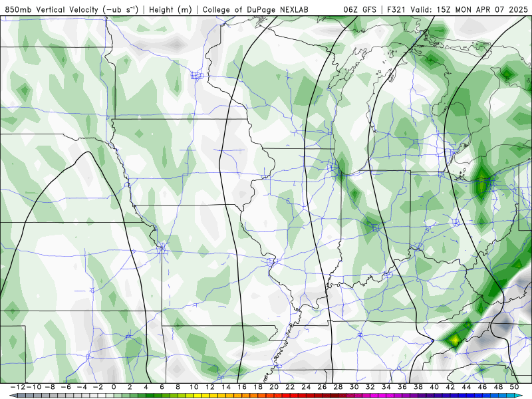The width and height of the screenshot is (532, 399).
Task: Click the 'College of DuPage NEXLAB' label
Action: [x=255, y=9]
